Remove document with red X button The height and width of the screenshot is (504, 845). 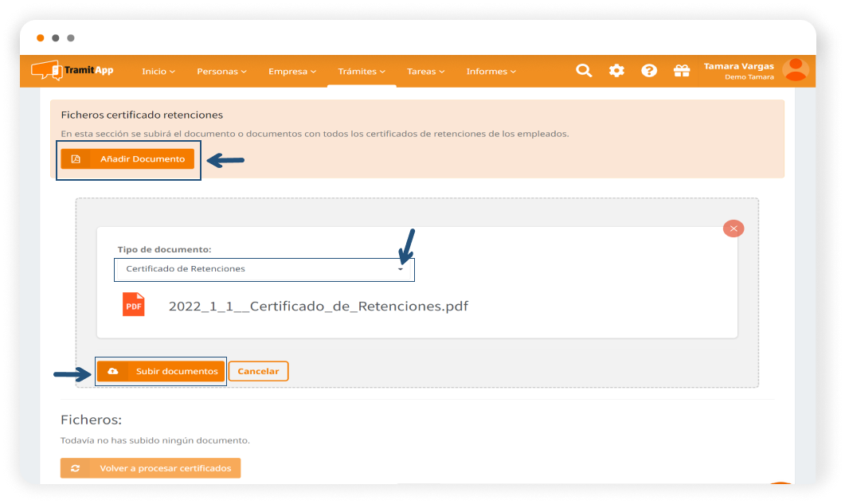pyautogui.click(x=733, y=229)
